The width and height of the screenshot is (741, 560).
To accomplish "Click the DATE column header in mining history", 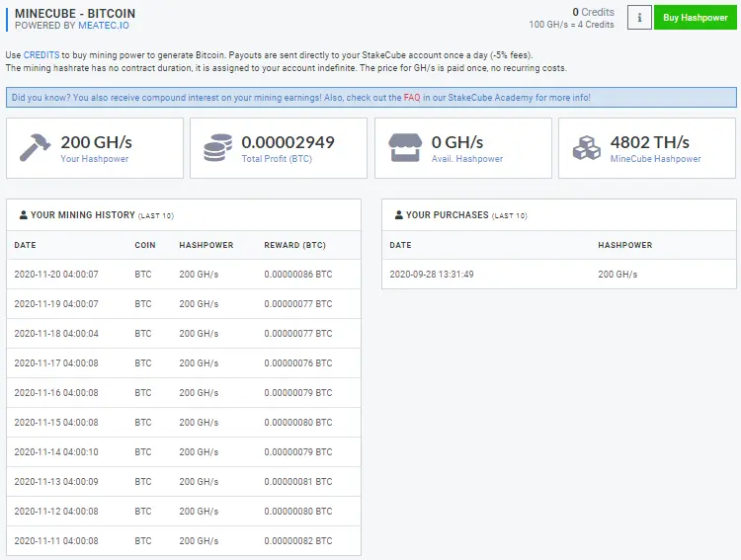I will (25, 245).
